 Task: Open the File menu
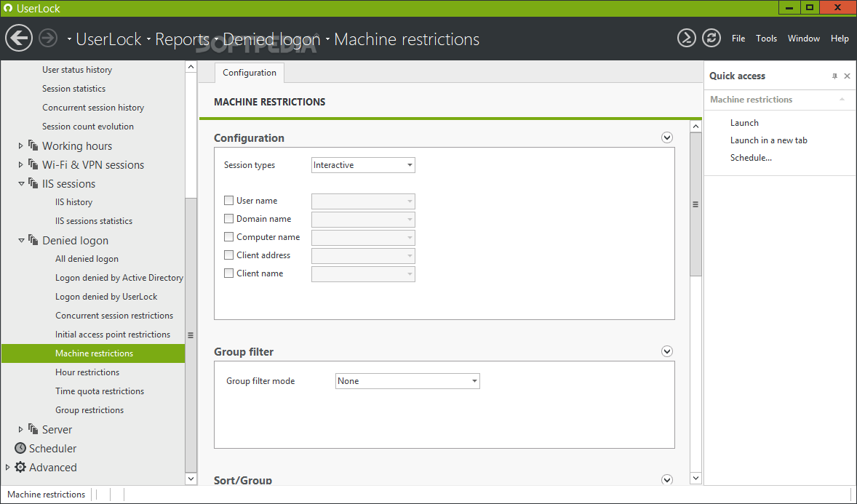(x=738, y=39)
